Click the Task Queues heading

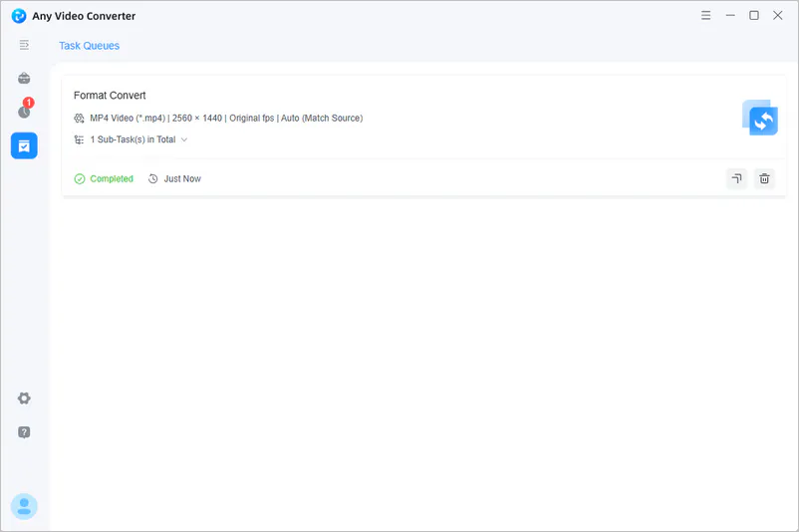(90, 46)
